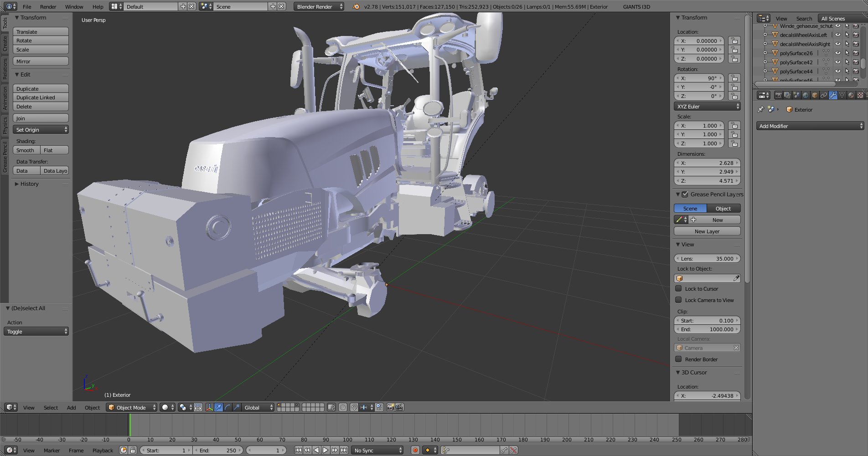Enable the Render Border checkbox
The image size is (868, 456).
(678, 359)
